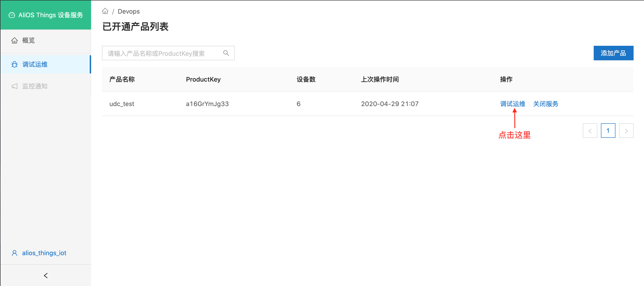Focus the product name search field
Screen dimensions: 644x286
[x=168, y=53]
